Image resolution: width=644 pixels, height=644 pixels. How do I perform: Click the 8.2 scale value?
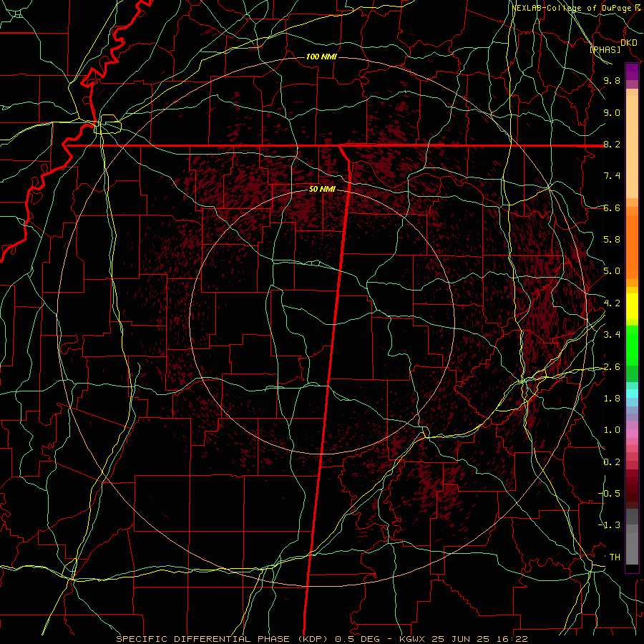[612, 144]
